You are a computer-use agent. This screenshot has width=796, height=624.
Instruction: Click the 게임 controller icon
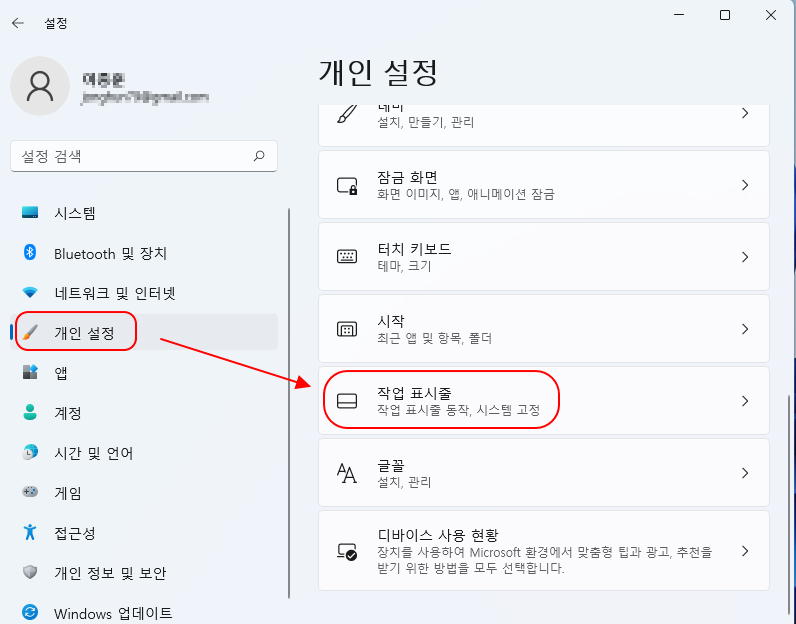(30, 491)
